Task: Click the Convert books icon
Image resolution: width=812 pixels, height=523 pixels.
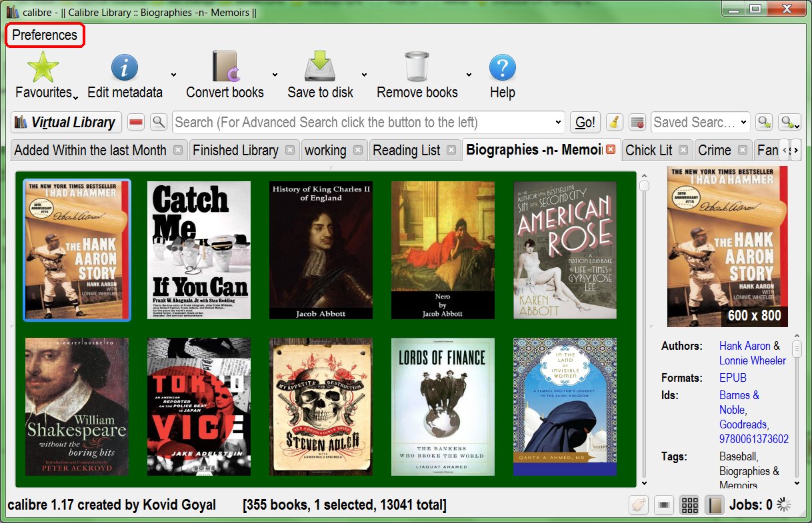Action: pyautogui.click(x=225, y=68)
